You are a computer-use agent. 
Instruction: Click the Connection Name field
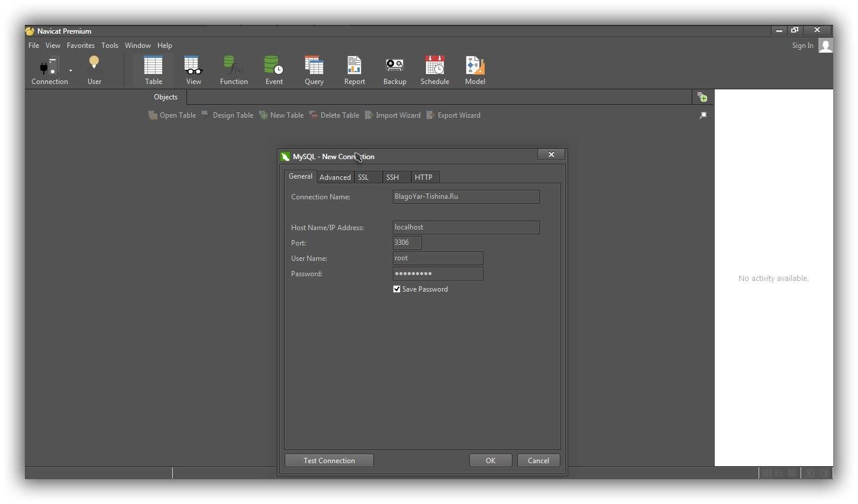coord(466,196)
